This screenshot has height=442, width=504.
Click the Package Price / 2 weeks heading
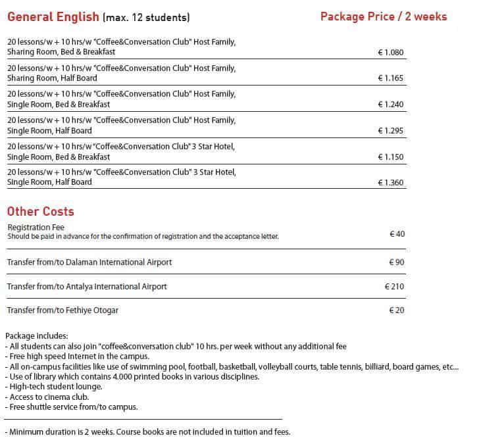pyautogui.click(x=383, y=16)
